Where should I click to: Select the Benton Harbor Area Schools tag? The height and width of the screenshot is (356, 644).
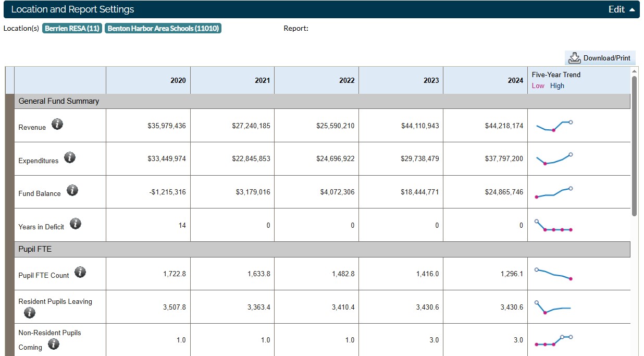163,28
